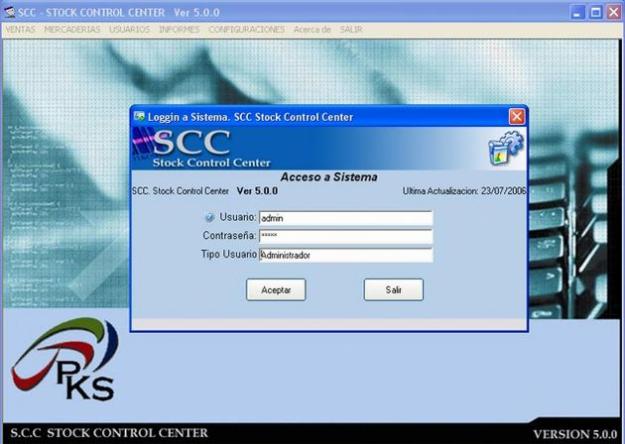Select the SALIR menu item
Image resolution: width=625 pixels, height=444 pixels.
(x=351, y=29)
